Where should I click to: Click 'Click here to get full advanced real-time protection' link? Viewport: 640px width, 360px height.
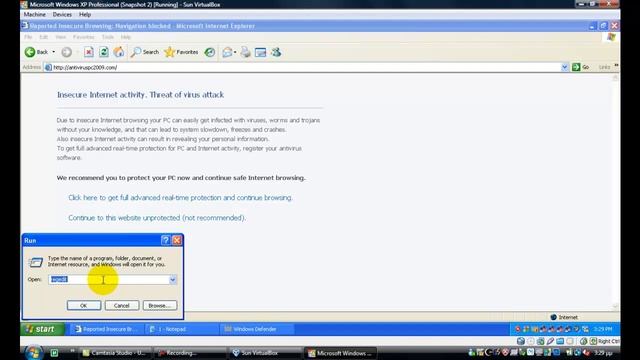click(180, 198)
